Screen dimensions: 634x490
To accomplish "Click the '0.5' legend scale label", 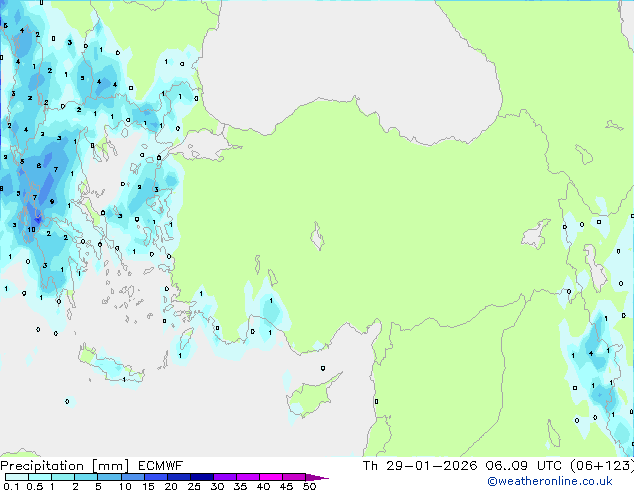I will [35, 486].
